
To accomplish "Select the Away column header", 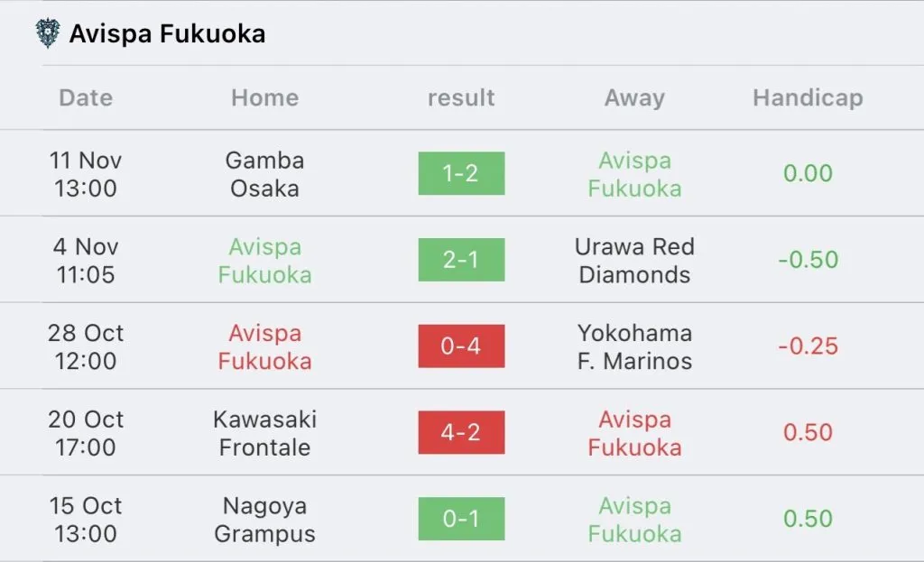I will pyautogui.click(x=634, y=97).
